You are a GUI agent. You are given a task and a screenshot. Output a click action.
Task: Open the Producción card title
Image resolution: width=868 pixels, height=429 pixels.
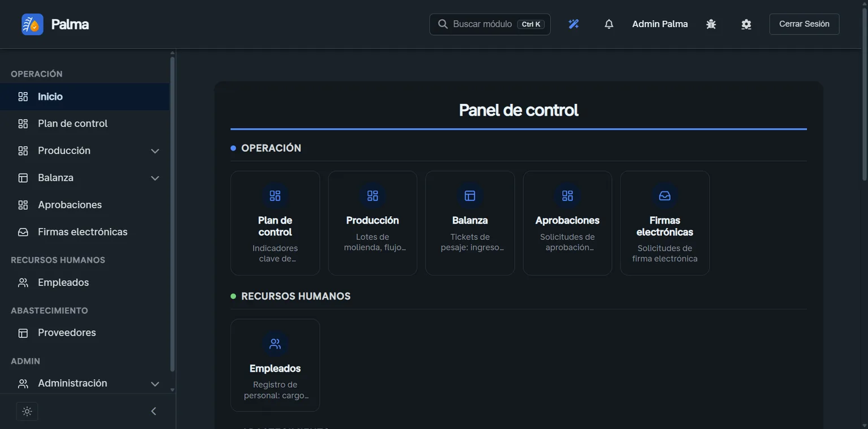[372, 221]
